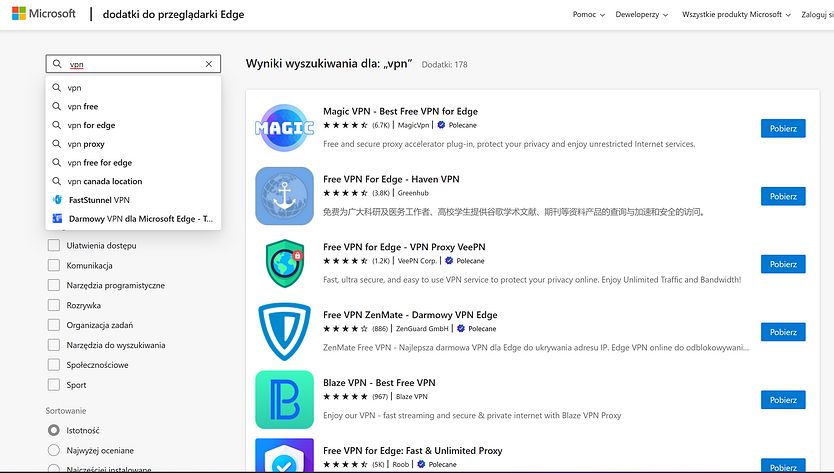Select the FastStunnel VPN suggestion
The height and width of the screenshot is (473, 834).
[x=133, y=200]
